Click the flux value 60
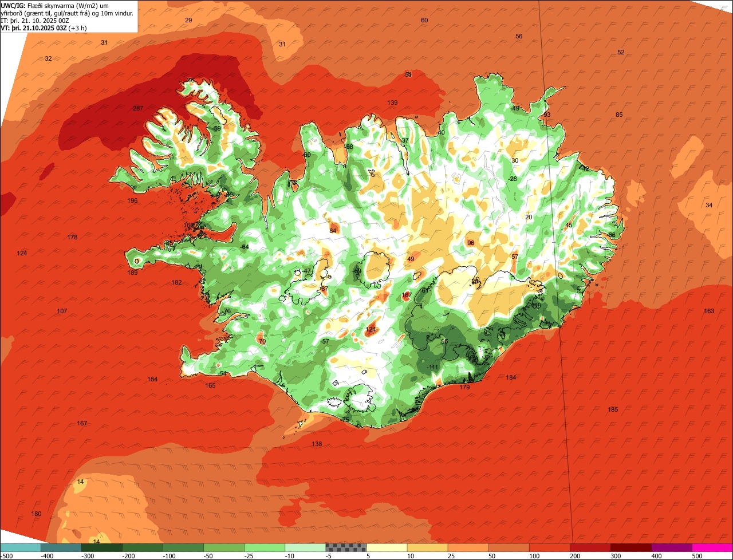Screen dimensions: 733x560 [424, 20]
